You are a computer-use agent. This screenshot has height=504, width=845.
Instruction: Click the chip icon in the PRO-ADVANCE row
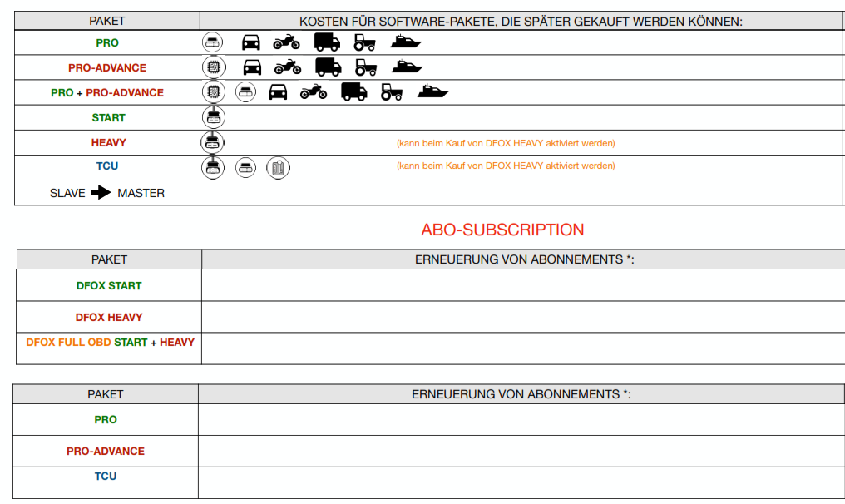[214, 67]
